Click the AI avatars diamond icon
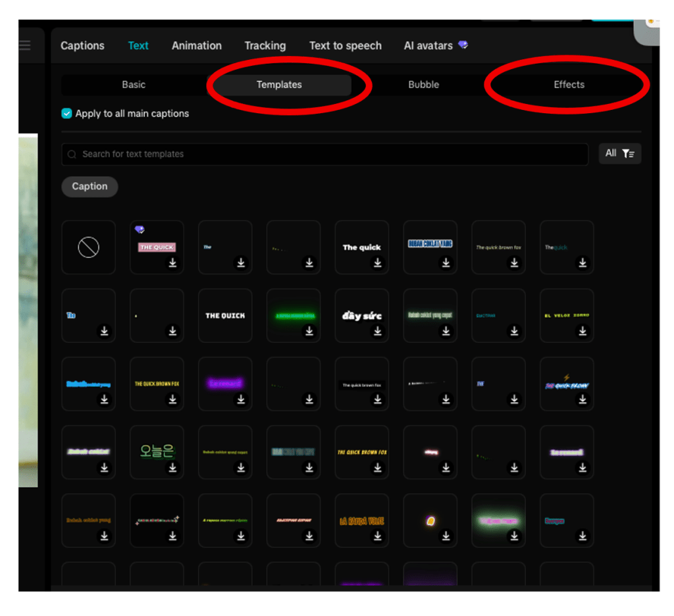 (463, 45)
